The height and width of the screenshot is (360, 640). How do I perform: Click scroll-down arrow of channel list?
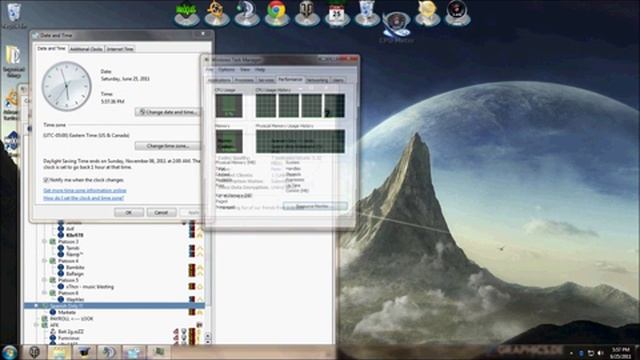pyautogui.click(x=208, y=341)
